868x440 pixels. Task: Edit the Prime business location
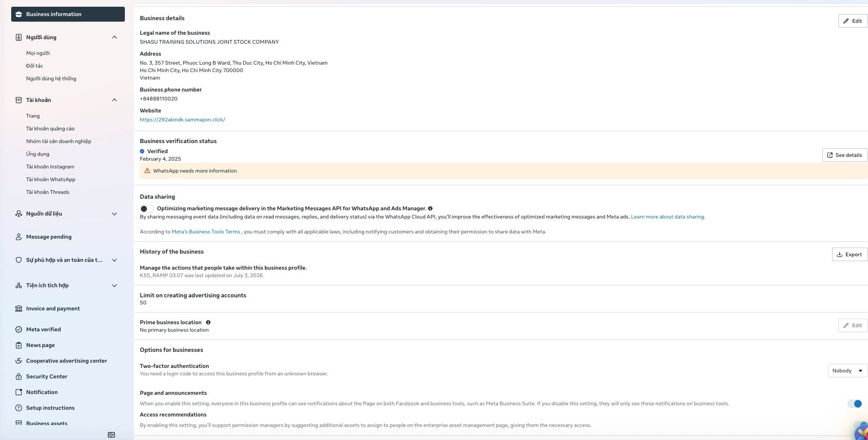853,325
